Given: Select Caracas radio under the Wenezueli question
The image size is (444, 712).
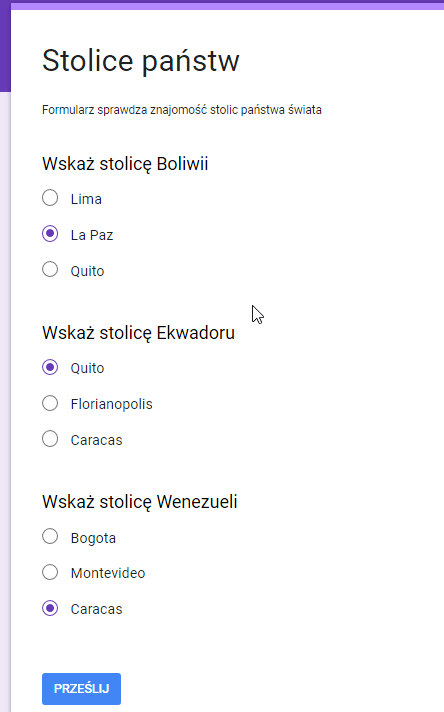Looking at the screenshot, I should click(50, 608).
